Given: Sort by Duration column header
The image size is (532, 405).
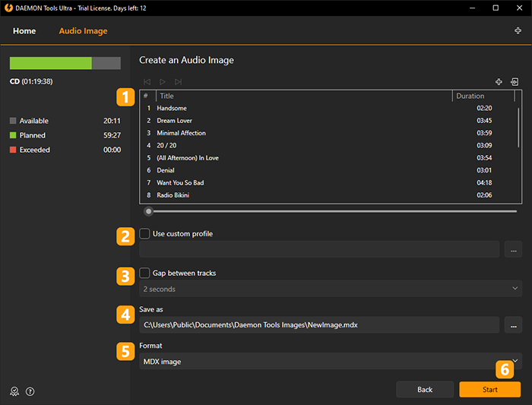Looking at the screenshot, I should (x=483, y=96).
